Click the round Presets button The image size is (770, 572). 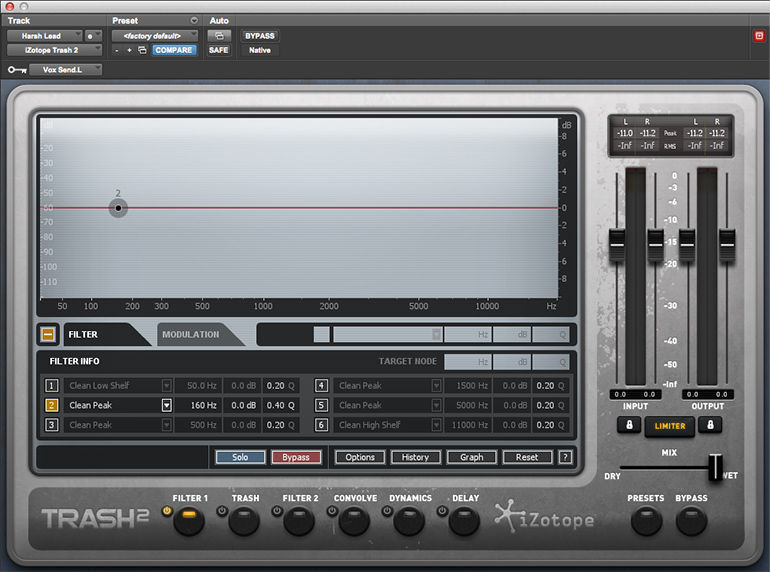pos(645,521)
